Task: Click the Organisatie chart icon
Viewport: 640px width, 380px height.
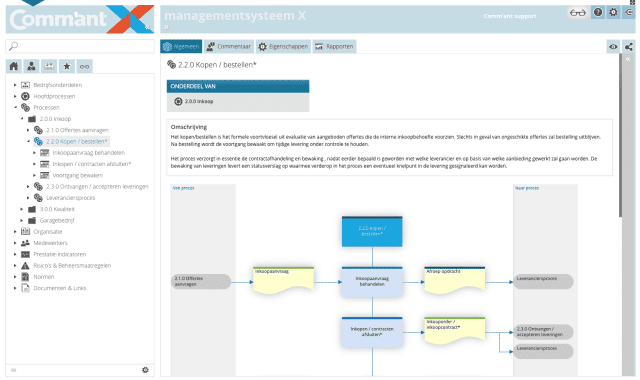Action: [25, 231]
